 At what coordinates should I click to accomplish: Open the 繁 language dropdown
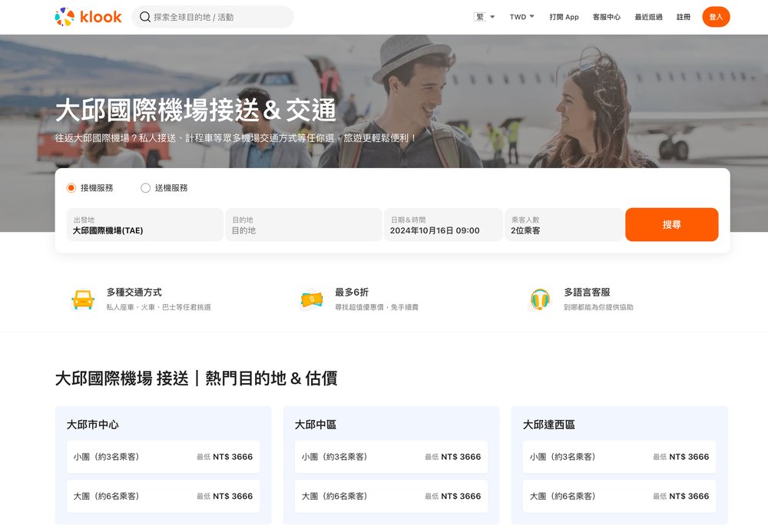[x=484, y=16]
